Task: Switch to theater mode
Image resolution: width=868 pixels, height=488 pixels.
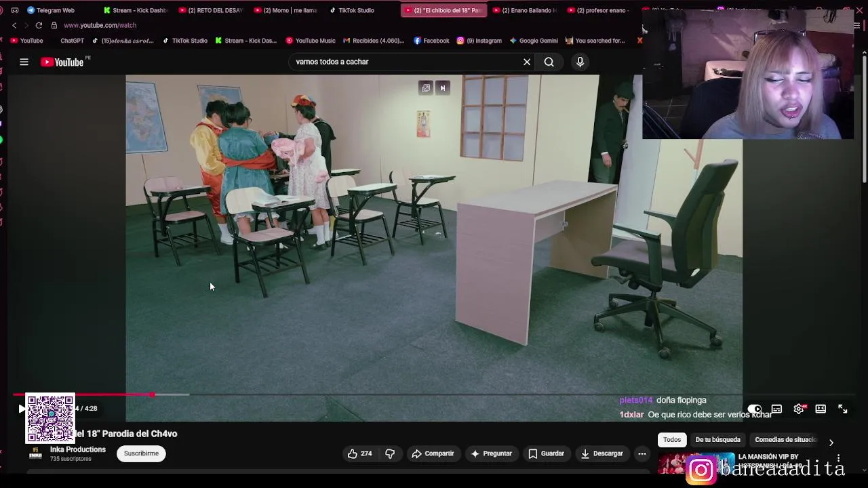Action: [821, 409]
